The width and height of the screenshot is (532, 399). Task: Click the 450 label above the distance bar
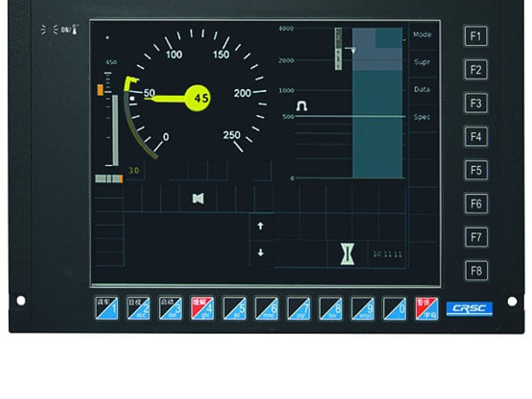pyautogui.click(x=111, y=62)
